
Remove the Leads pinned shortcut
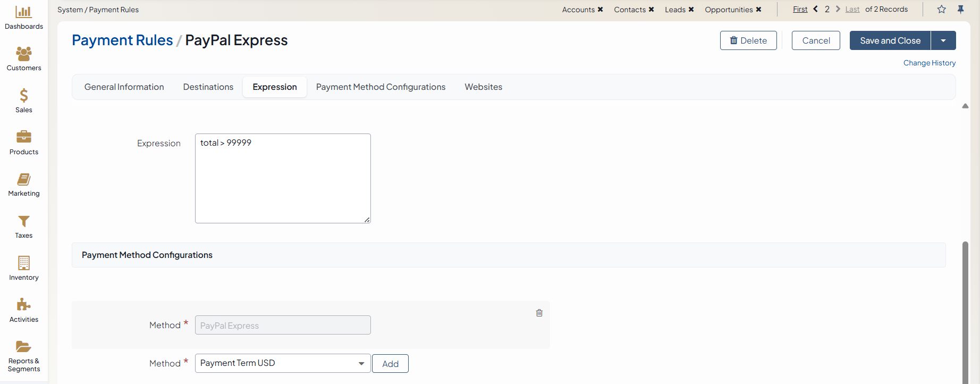coord(691,10)
